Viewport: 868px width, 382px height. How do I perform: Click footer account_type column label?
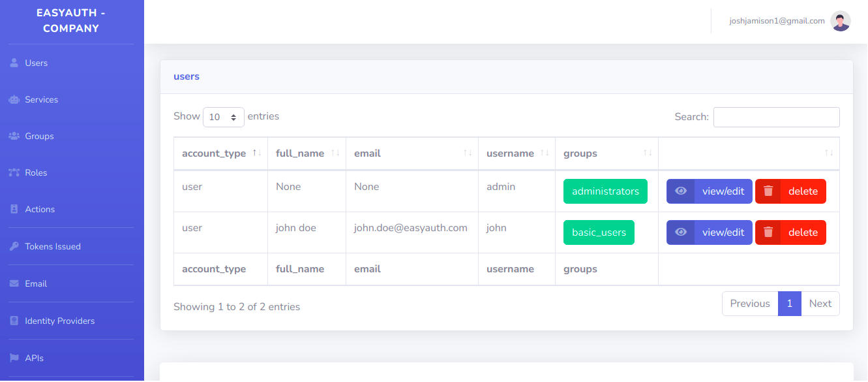214,269
